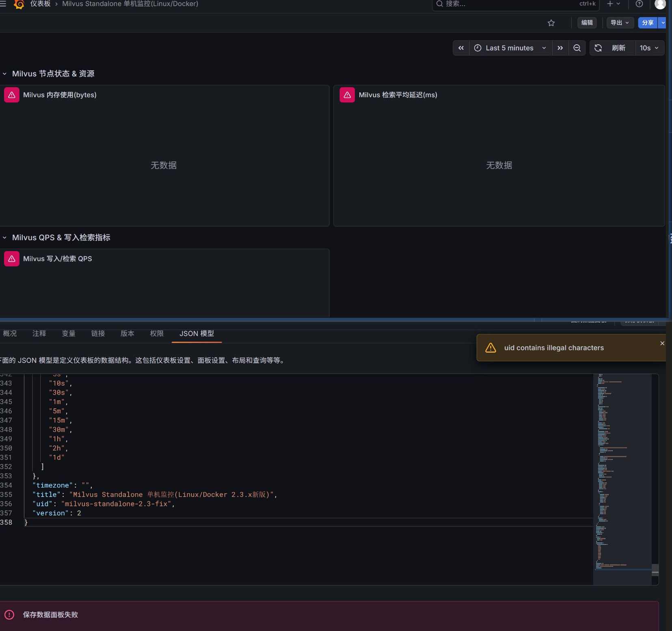
Task: Open the hamburger navigation menu
Action: click(3, 4)
